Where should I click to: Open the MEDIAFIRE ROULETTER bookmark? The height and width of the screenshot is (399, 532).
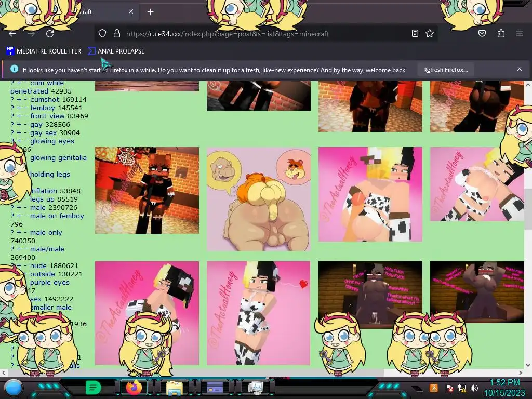44,51
